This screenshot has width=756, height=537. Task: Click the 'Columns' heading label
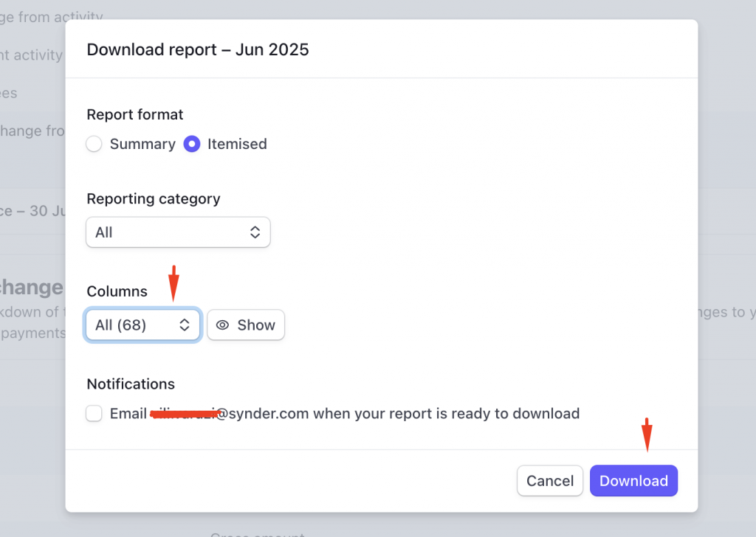(117, 291)
